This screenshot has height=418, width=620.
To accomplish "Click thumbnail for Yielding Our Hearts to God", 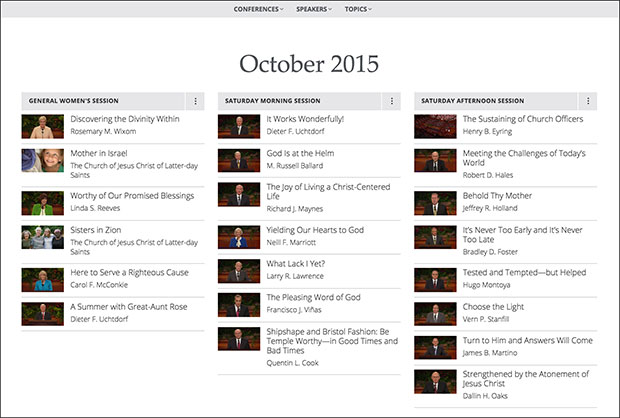I will [239, 237].
